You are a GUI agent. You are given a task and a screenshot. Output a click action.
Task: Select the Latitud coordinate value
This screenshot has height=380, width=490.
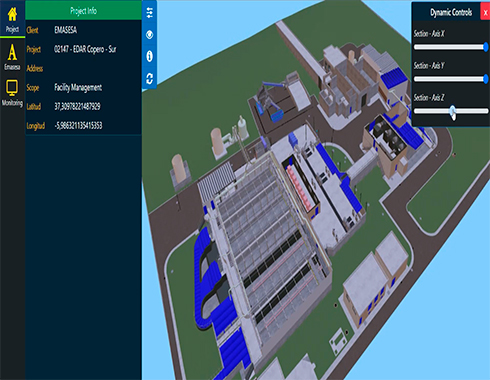pos(77,106)
